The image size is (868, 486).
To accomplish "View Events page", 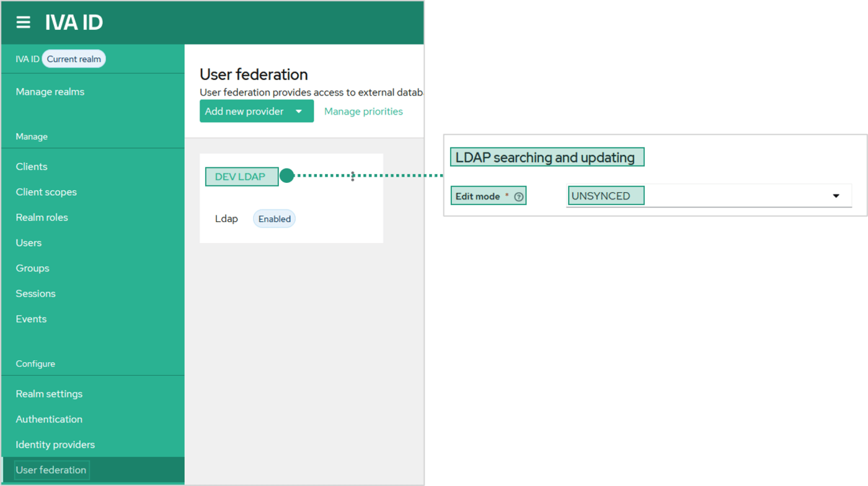I will (32, 319).
